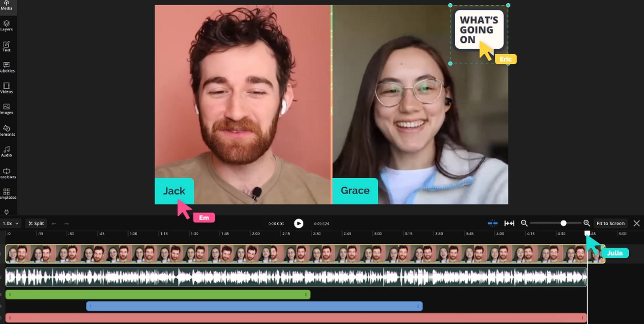
Task: Click the zoom in magnifier icon
Action: coord(586,223)
